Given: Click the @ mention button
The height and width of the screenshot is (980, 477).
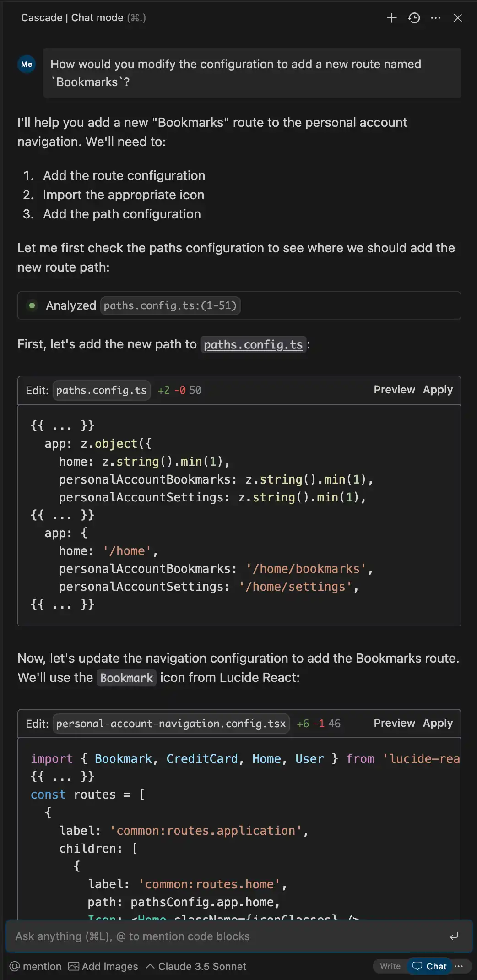Looking at the screenshot, I should coord(36,966).
